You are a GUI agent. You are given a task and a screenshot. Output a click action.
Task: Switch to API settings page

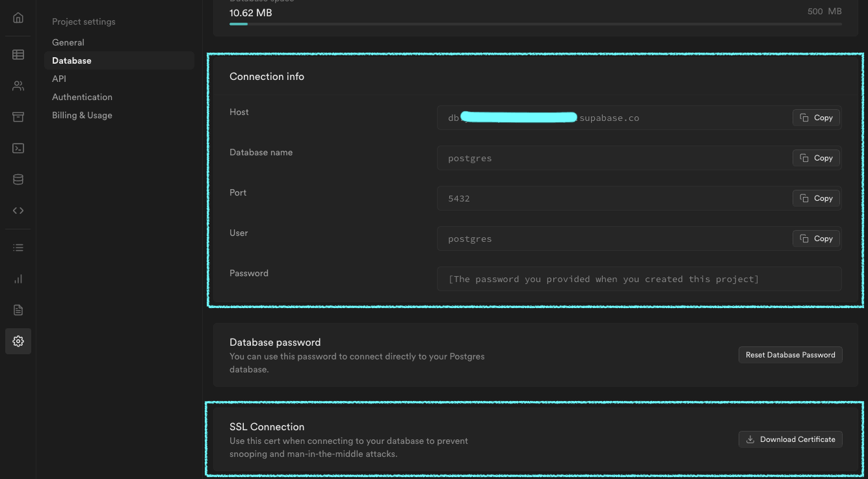(59, 79)
